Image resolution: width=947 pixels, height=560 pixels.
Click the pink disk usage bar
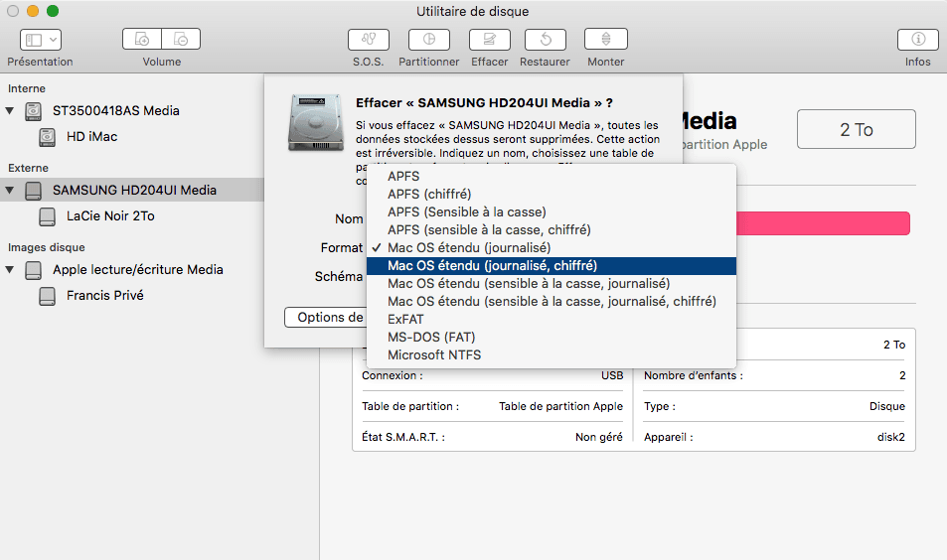(x=823, y=223)
